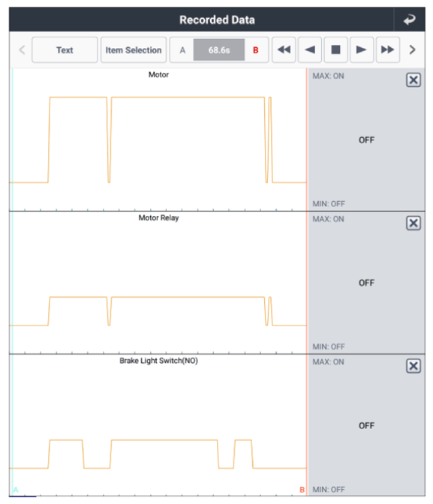Viewport: 433px width, 504px height.
Task: Stop playback with the square button
Action: (335, 49)
